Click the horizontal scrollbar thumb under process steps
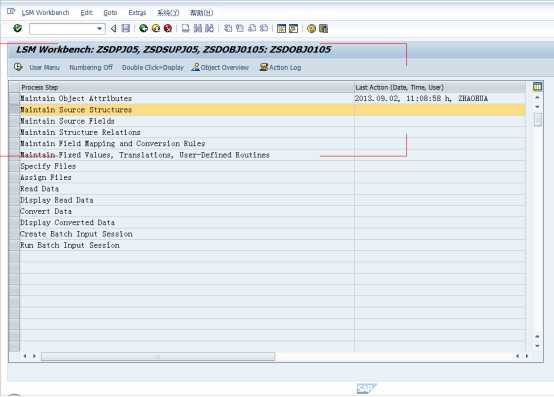 click(158, 357)
